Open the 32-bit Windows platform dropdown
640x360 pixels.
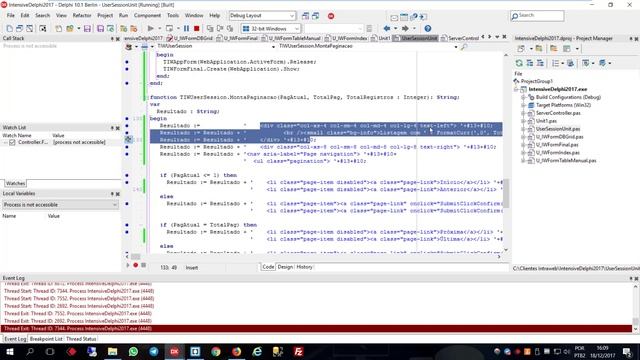tap(297, 29)
